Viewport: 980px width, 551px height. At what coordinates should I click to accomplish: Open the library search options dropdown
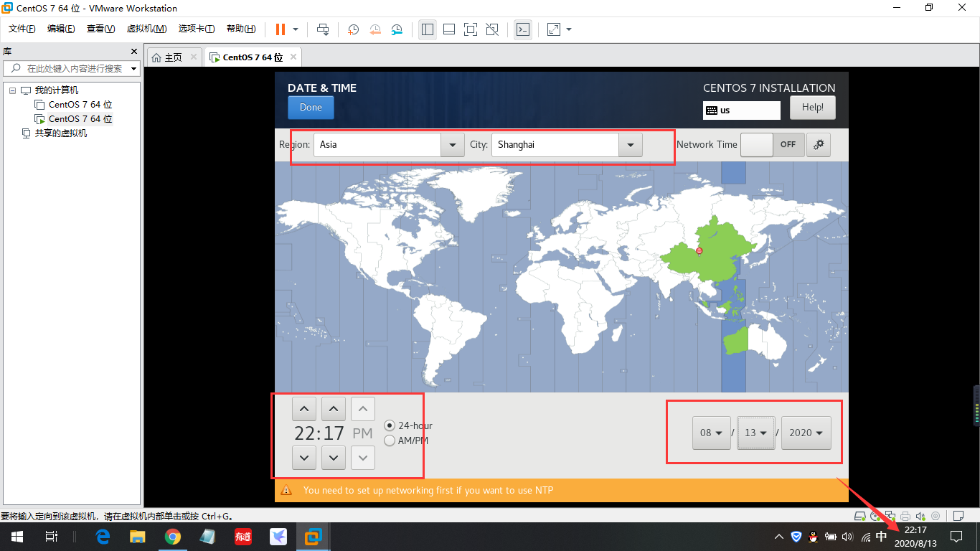[x=134, y=69]
